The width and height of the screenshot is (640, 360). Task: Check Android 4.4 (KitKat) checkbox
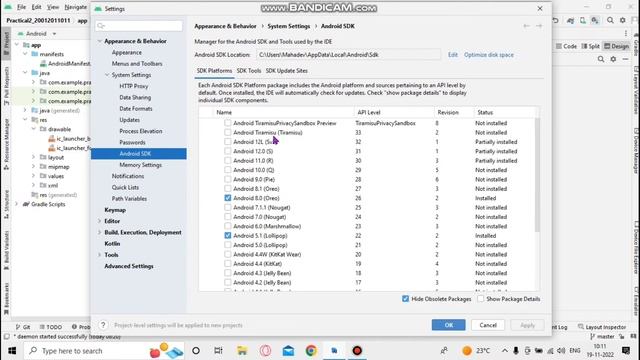point(228,264)
